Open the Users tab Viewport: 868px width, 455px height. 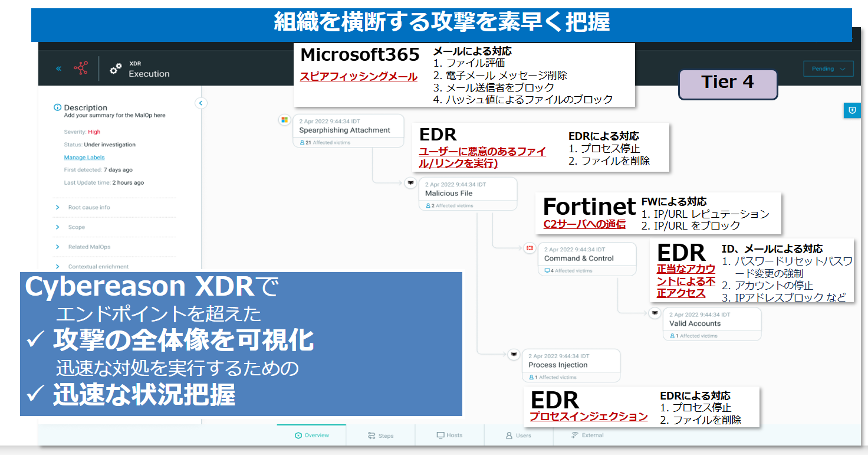tap(519, 436)
